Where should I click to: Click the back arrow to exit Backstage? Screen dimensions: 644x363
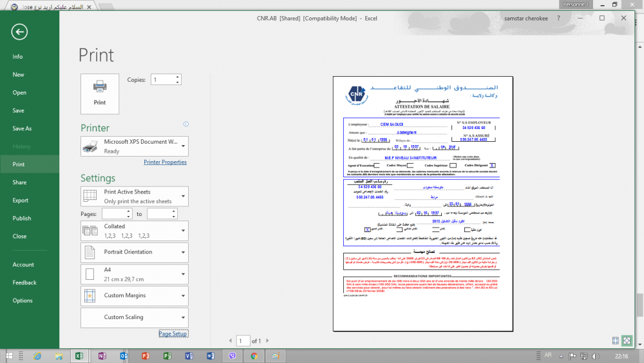pyautogui.click(x=19, y=32)
